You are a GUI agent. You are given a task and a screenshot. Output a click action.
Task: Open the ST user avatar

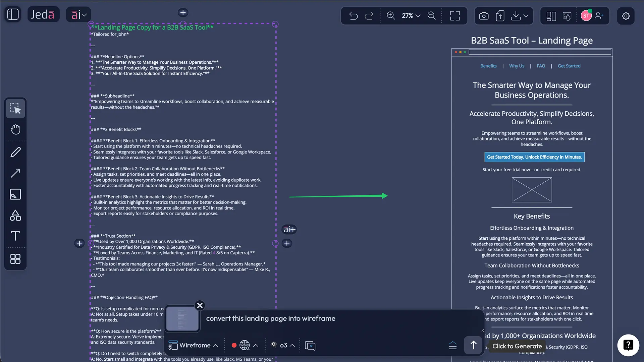point(586,15)
